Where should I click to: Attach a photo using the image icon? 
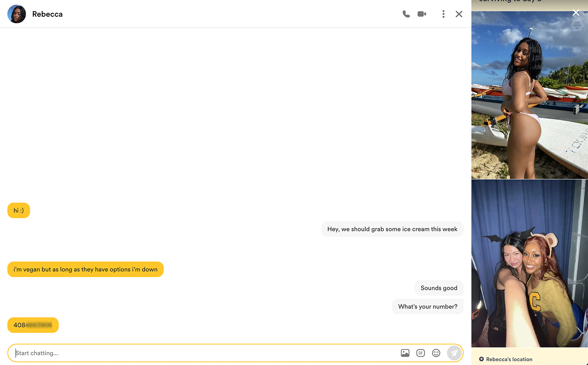pos(405,353)
